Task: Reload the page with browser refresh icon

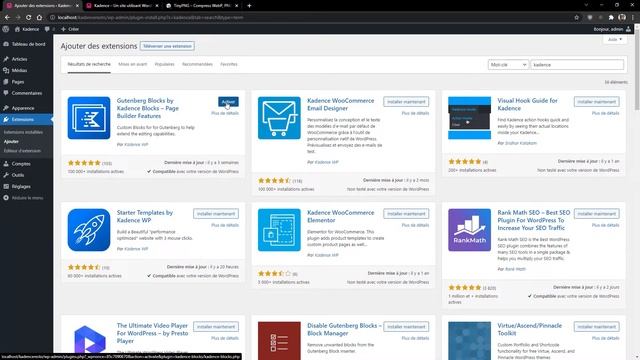Action: click(x=29, y=18)
